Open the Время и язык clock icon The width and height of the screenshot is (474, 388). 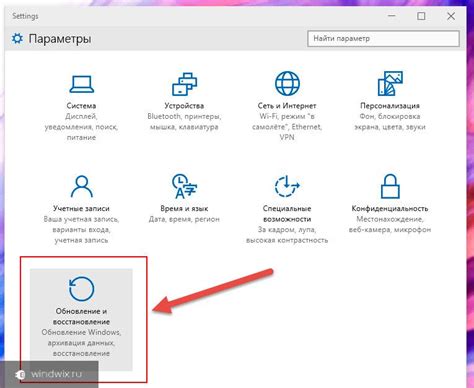pyautogui.click(x=184, y=186)
